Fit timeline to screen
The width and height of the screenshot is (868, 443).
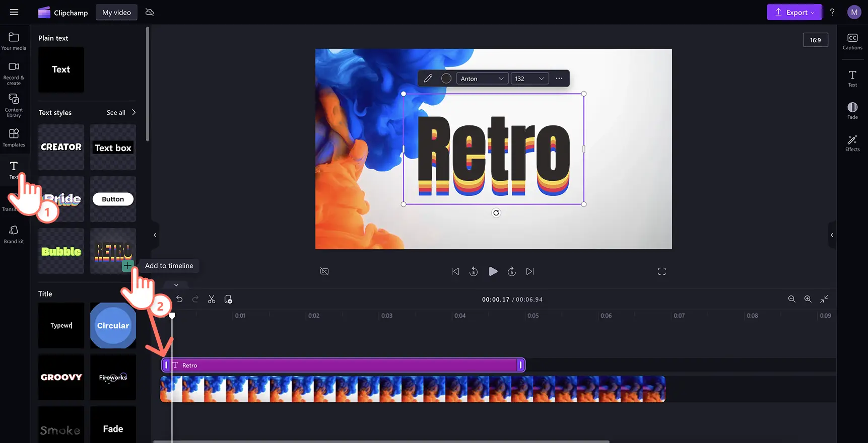click(824, 299)
